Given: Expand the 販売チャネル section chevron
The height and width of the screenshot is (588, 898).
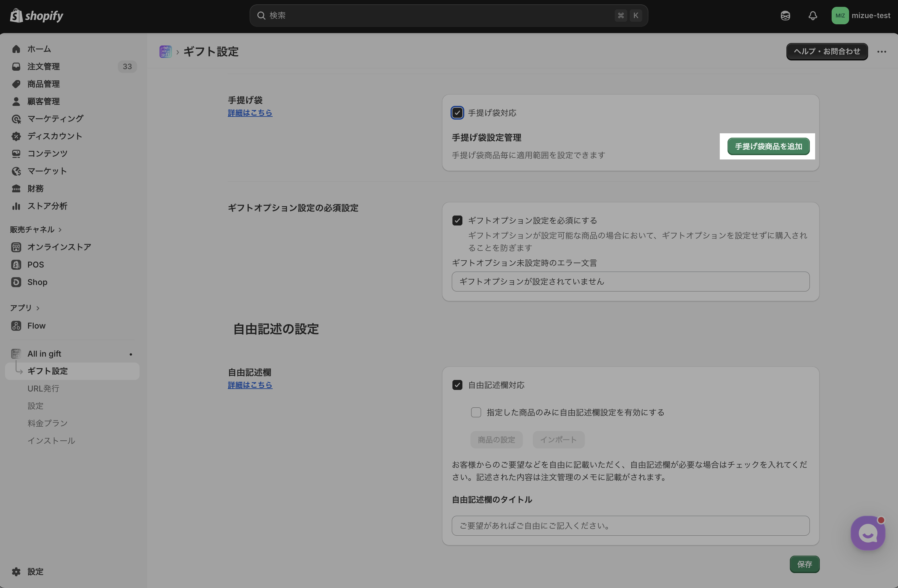Looking at the screenshot, I should click(60, 229).
